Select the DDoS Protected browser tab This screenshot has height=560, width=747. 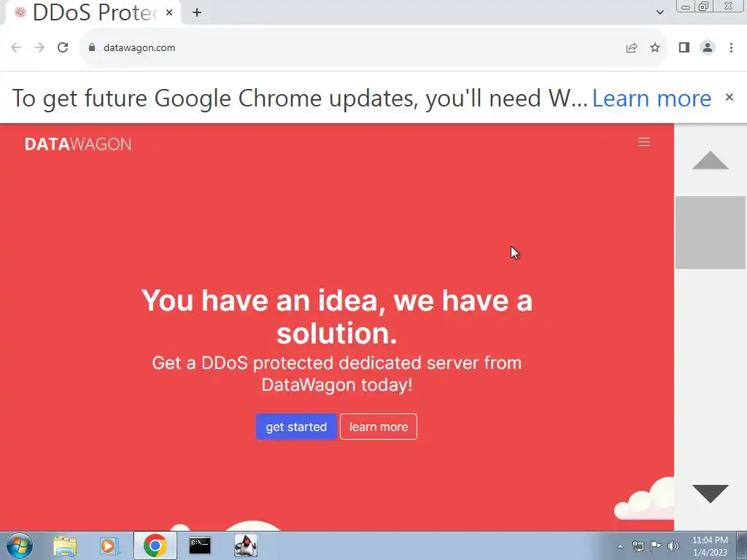click(93, 13)
